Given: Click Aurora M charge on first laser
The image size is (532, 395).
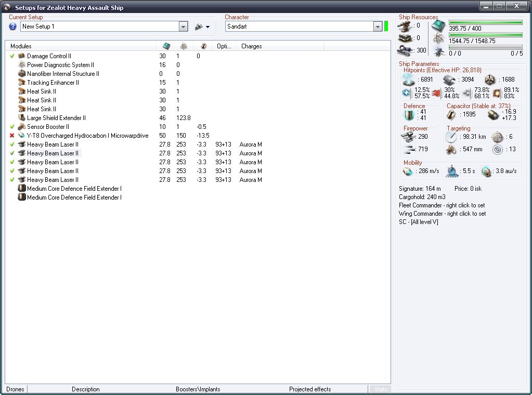Looking at the screenshot, I should (250, 144).
